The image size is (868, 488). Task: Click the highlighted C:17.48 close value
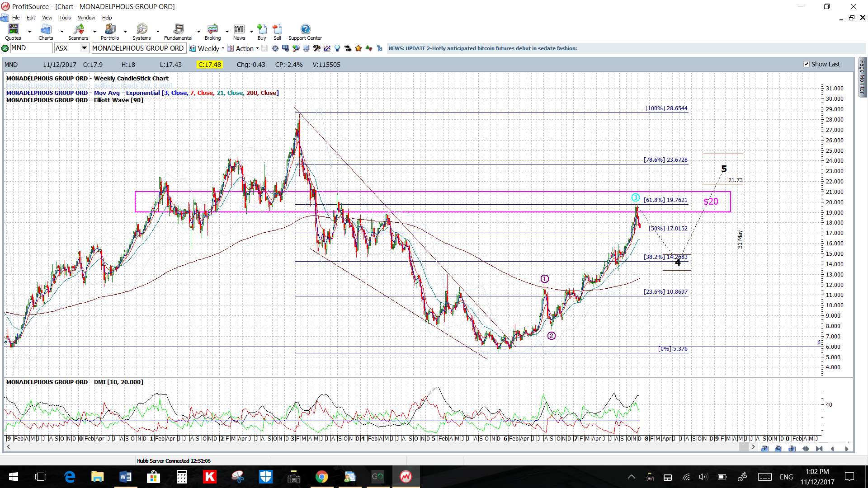click(210, 65)
